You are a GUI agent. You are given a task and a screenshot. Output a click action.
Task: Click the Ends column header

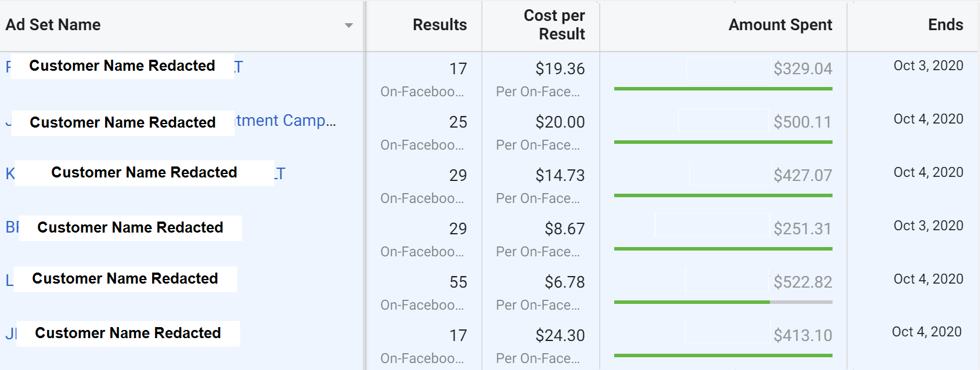coord(945,25)
